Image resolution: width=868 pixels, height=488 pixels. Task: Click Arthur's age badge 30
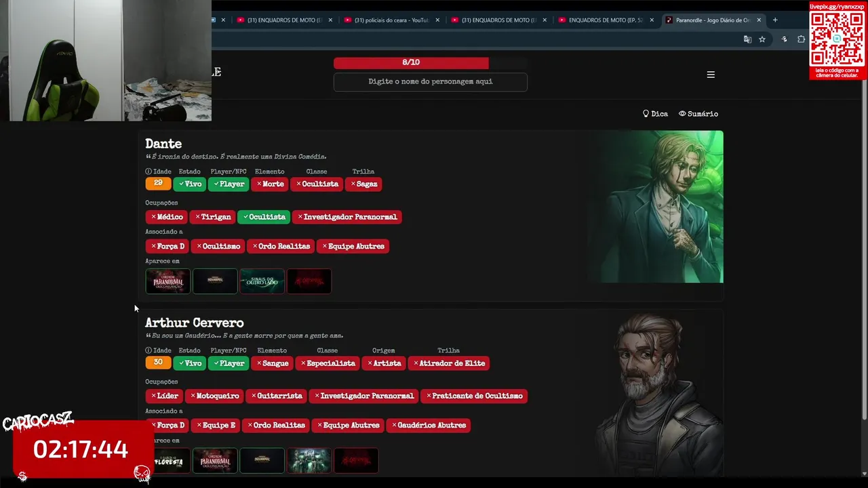[x=158, y=363]
